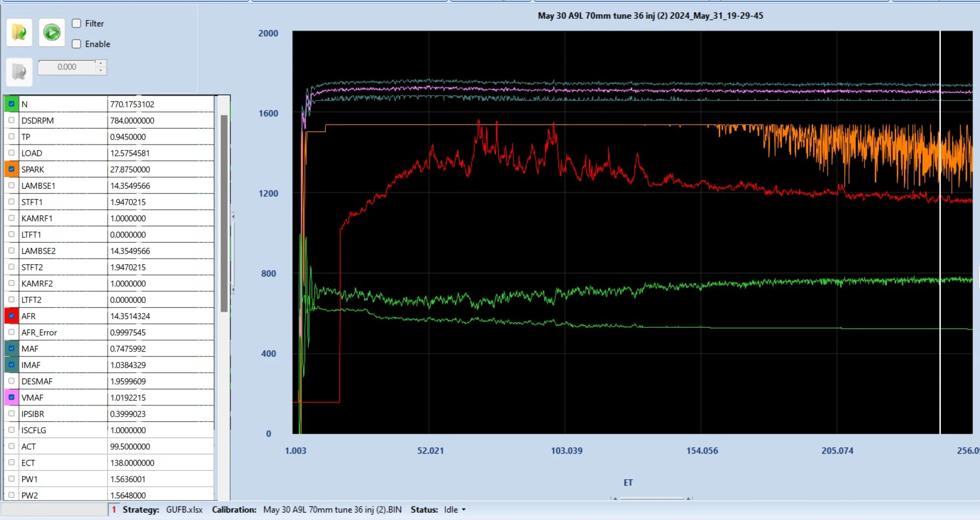
Task: Toggle the red AFR channel checkbox
Action: [11, 316]
